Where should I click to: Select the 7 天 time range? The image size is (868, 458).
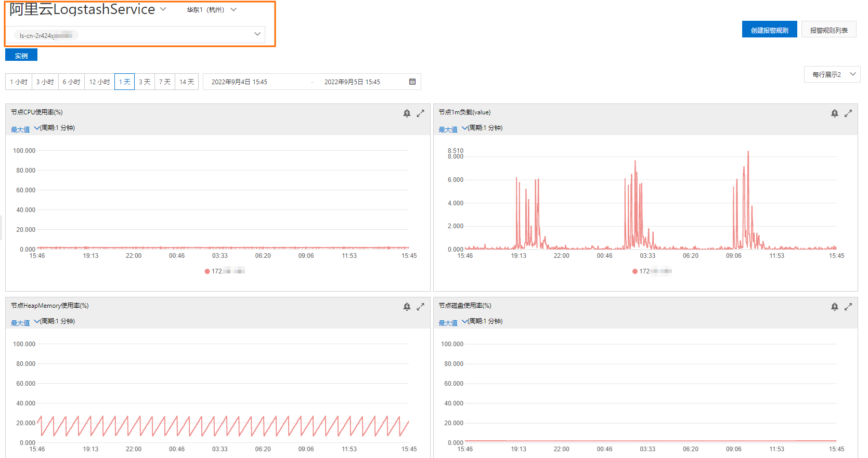pos(165,82)
